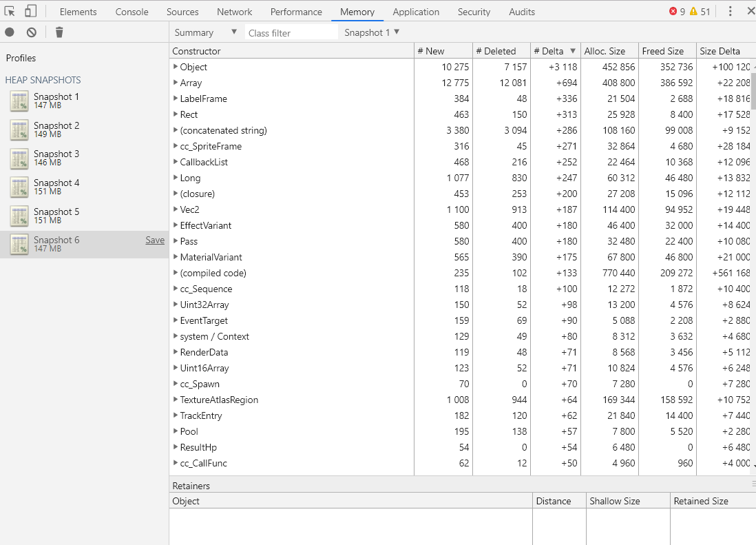The width and height of the screenshot is (756, 545).
Task: Click the Class filter input field
Action: 291,33
